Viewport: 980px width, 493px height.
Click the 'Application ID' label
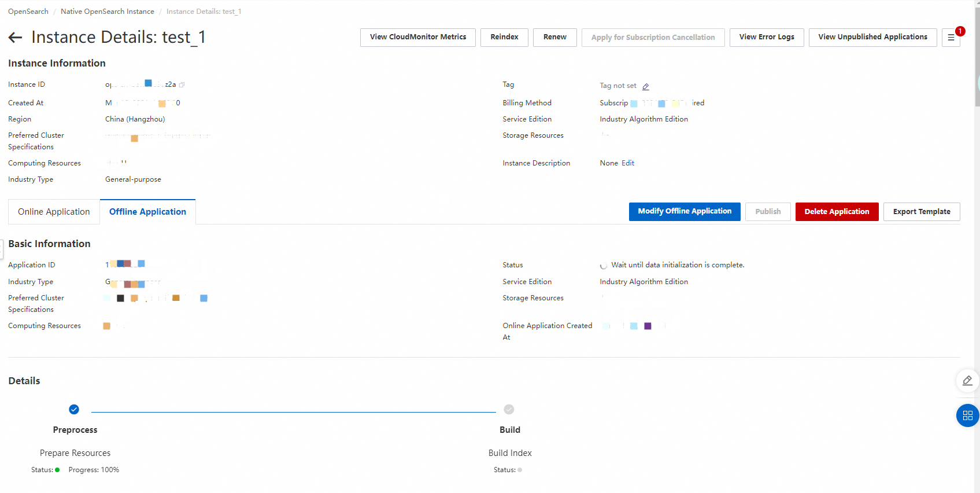[32, 265]
